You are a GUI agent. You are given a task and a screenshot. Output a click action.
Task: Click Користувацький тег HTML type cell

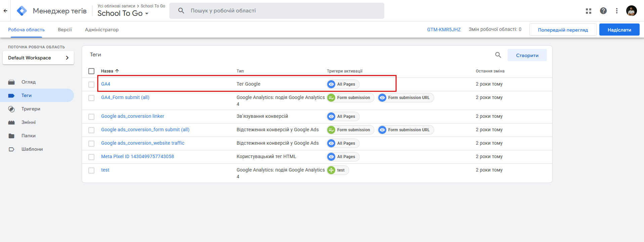266,156
